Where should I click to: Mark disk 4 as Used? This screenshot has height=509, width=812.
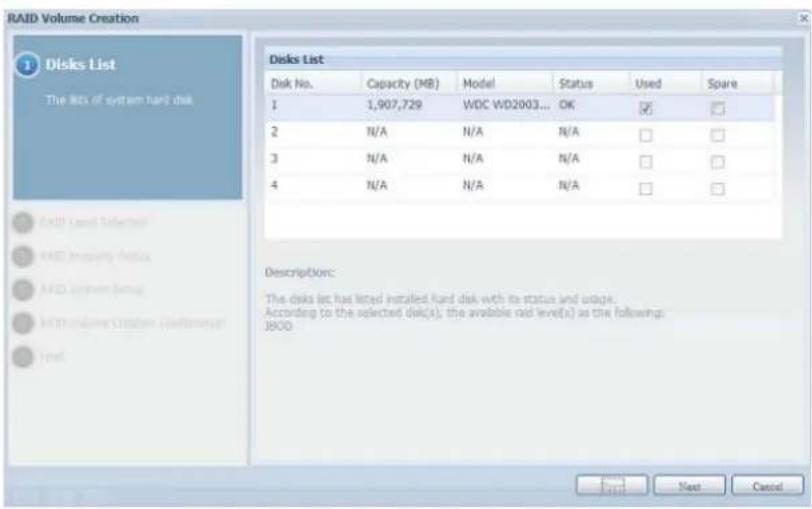pos(645,188)
